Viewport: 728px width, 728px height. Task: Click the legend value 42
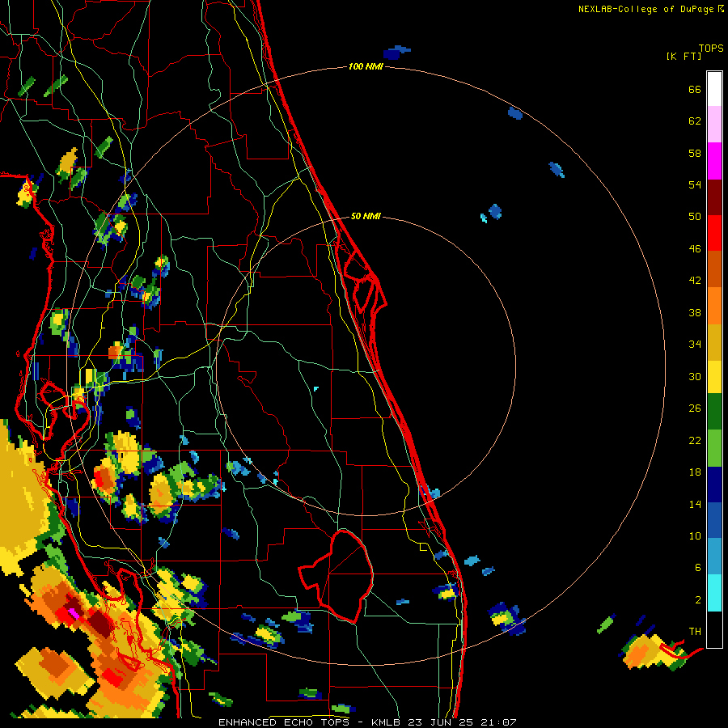point(695,281)
